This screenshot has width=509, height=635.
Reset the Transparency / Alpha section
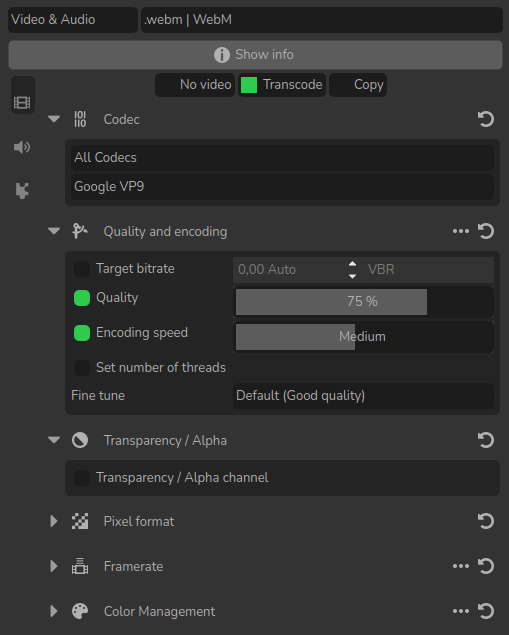(x=486, y=440)
